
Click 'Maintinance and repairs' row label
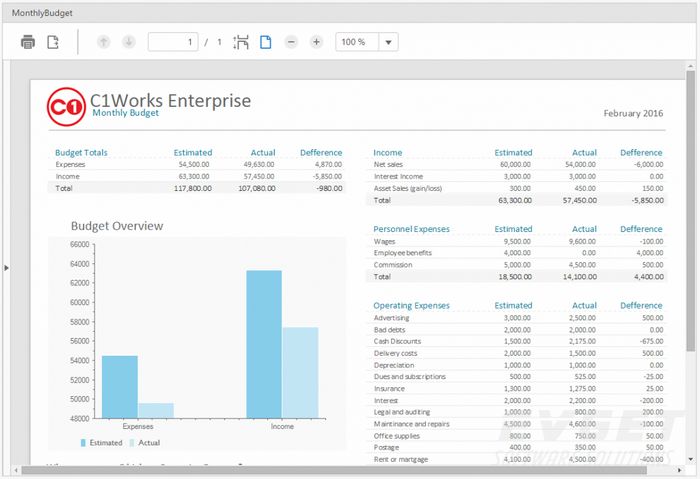pos(411,424)
